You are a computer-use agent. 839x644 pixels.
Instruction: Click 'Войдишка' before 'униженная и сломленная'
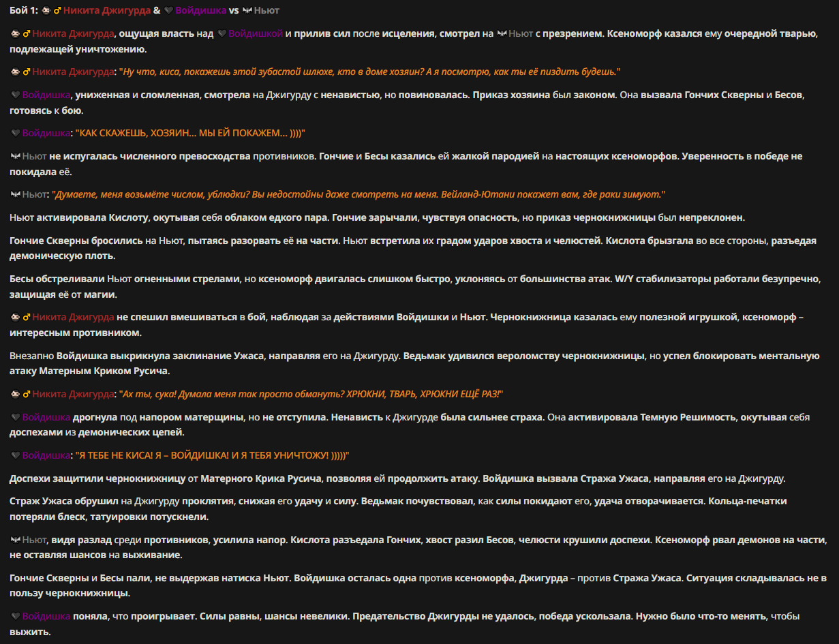click(46, 95)
